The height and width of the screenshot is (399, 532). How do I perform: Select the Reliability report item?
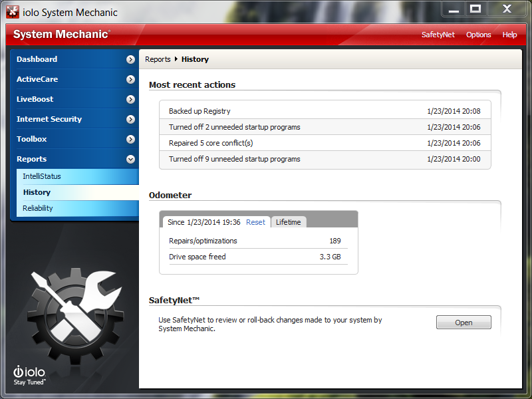tap(37, 208)
